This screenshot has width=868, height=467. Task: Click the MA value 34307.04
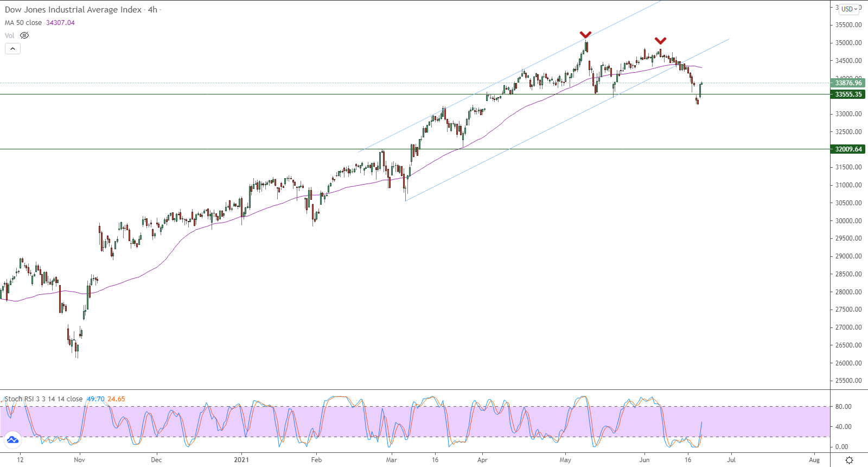click(x=60, y=23)
